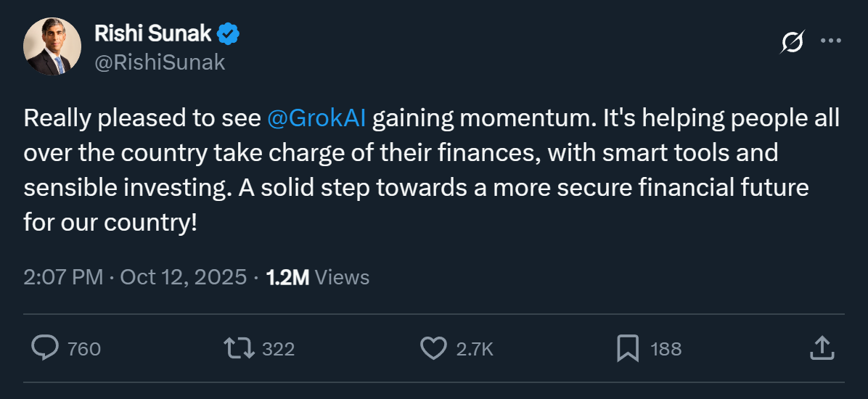Click the Grok explain-post icon
This screenshot has height=399, width=868.
(792, 42)
